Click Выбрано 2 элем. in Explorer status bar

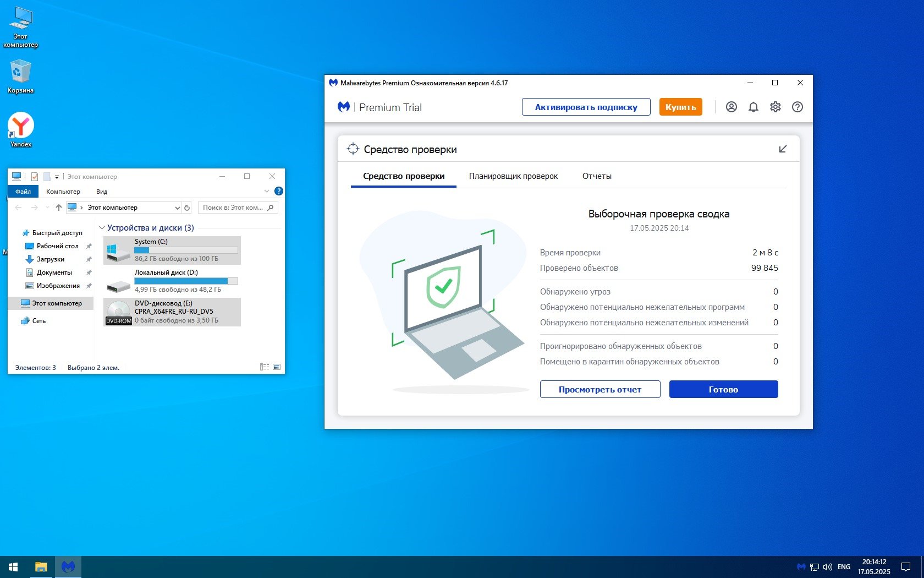pyautogui.click(x=94, y=368)
